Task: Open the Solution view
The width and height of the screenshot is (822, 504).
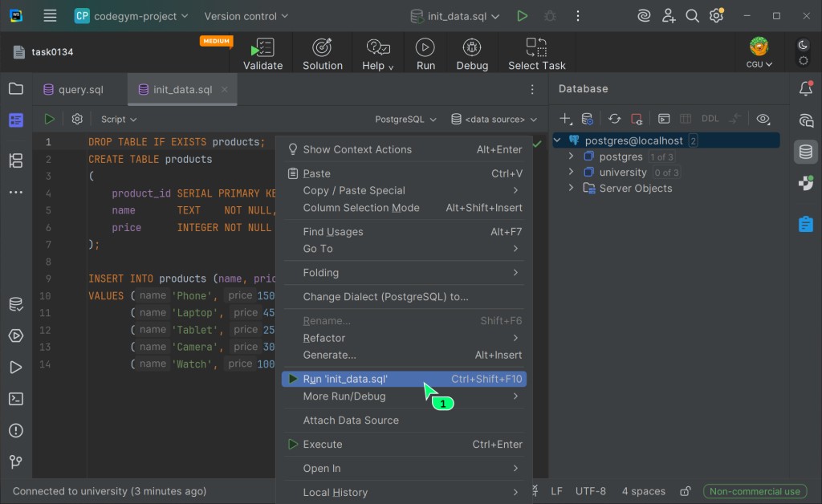Action: pyautogui.click(x=323, y=54)
